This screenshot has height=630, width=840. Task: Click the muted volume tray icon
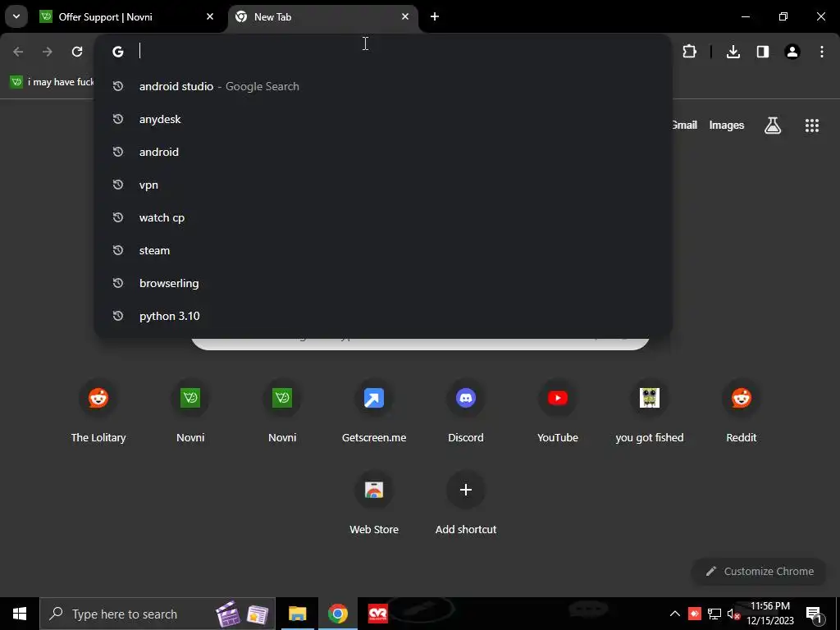tap(733, 614)
